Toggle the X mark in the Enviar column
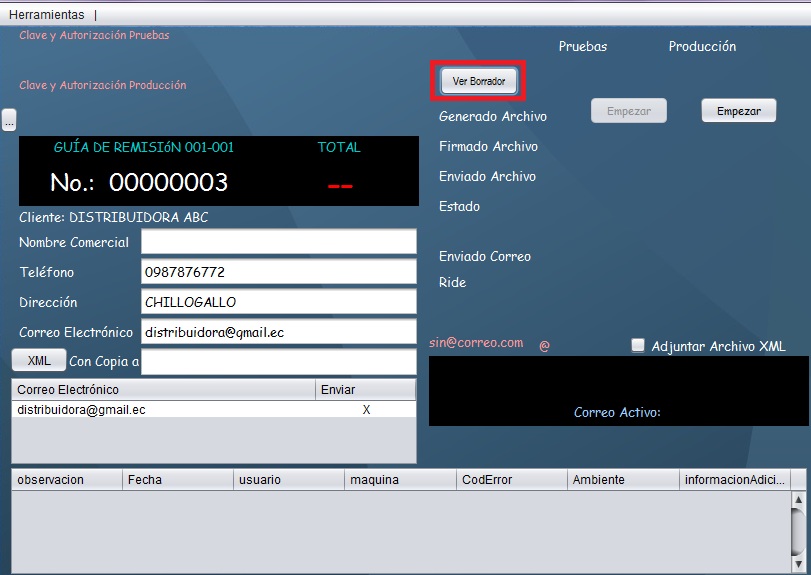Screen dimensions: 811x575 tap(366, 410)
